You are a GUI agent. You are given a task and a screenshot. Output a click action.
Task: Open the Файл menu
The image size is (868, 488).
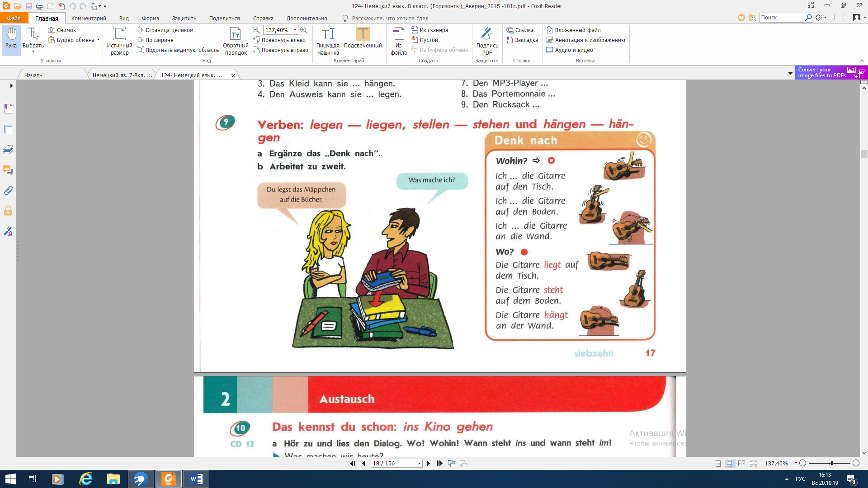point(14,18)
